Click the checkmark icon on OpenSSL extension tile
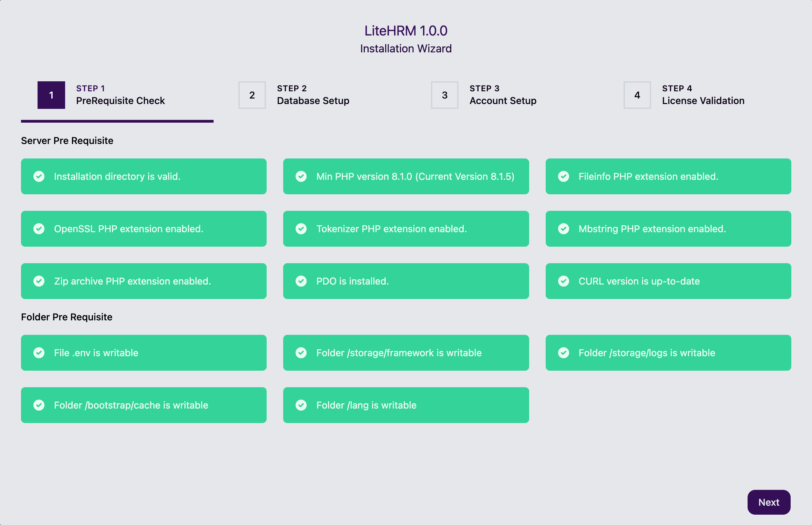This screenshot has height=525, width=812. (x=39, y=228)
